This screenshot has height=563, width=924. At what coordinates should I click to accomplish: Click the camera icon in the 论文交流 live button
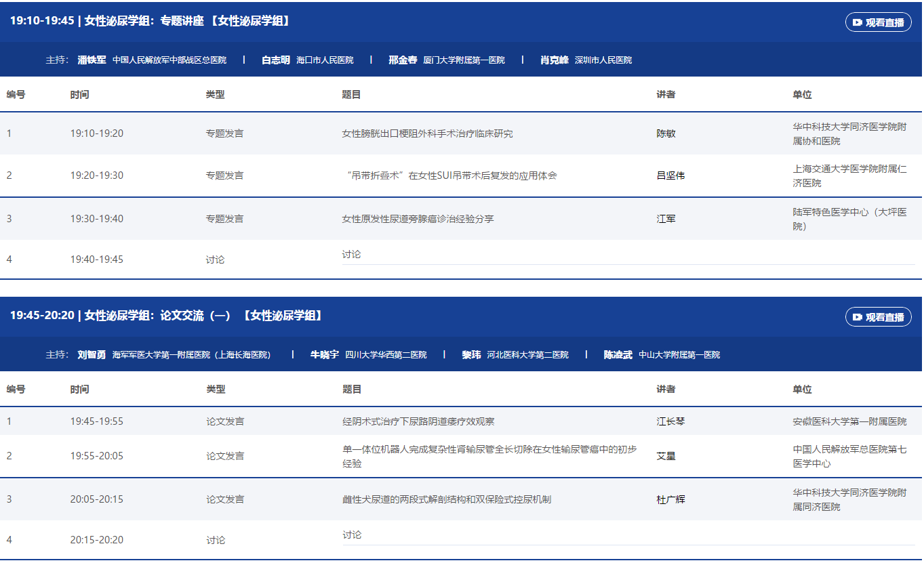(858, 317)
